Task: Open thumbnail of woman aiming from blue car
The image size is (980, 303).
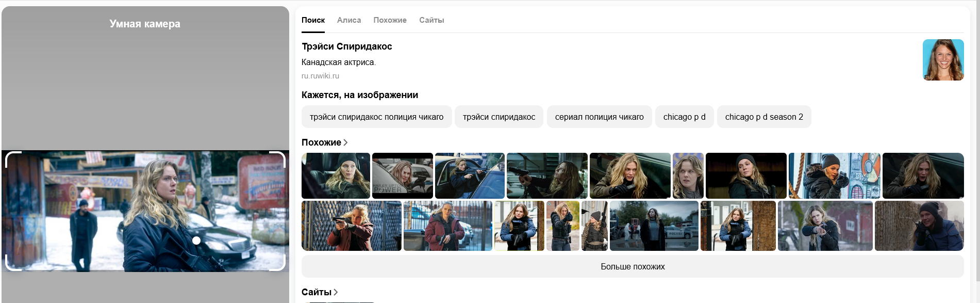Action: pyautogui.click(x=470, y=176)
